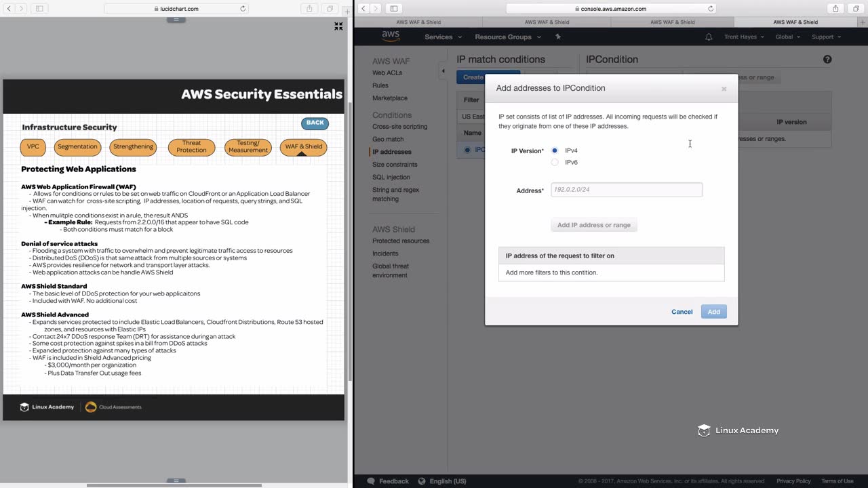Screen dimensions: 868x488
Task: Go to Marketplace in the WAF sidebar
Action: 390,98
